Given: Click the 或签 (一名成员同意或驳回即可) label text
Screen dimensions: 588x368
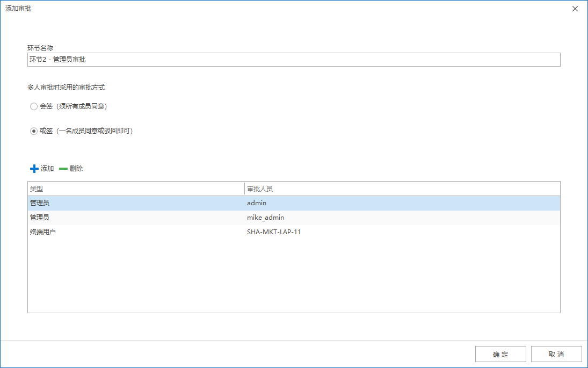Looking at the screenshot, I should point(86,131).
